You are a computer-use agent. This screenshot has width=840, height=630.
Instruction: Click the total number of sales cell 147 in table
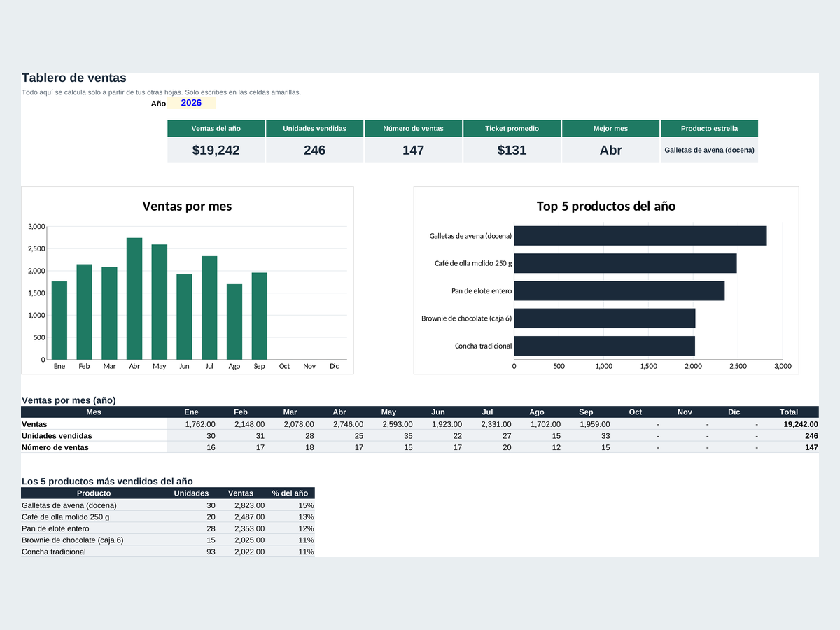tap(789, 447)
